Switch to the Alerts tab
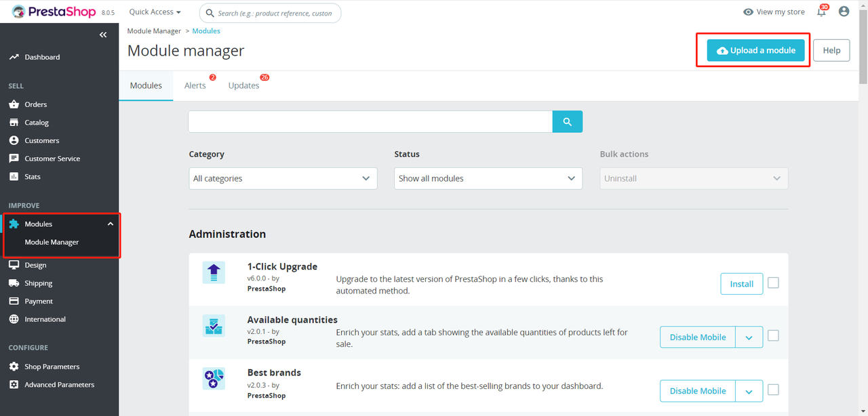 click(x=195, y=85)
